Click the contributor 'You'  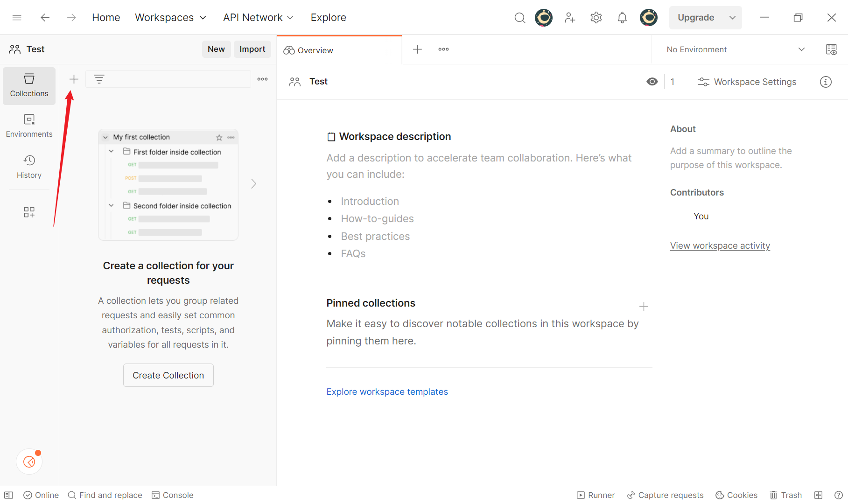point(701,217)
